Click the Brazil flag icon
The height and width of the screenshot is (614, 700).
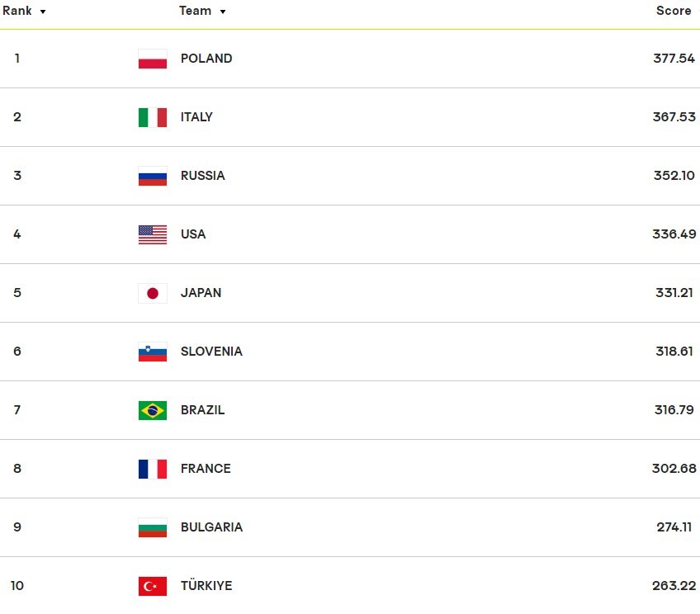(x=153, y=410)
